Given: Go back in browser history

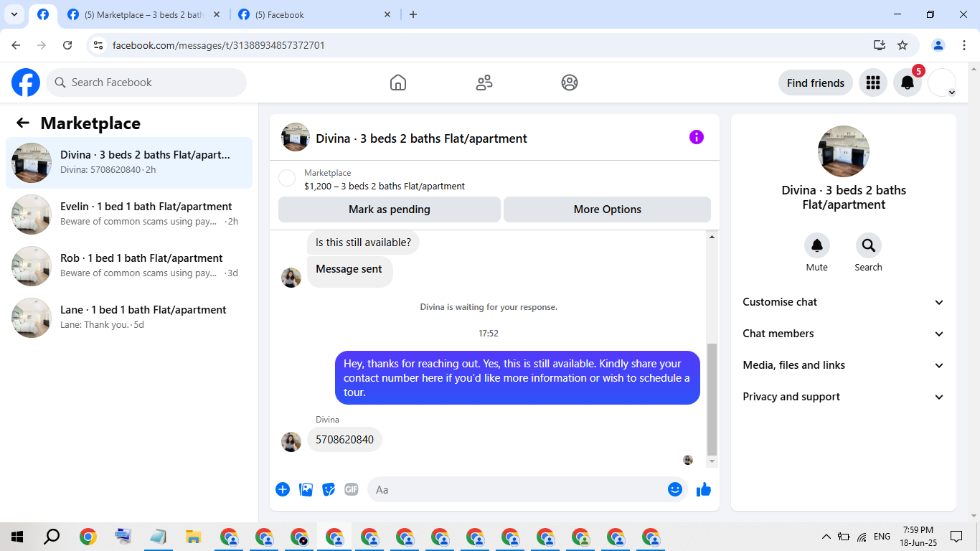Looking at the screenshot, I should pyautogui.click(x=16, y=45).
